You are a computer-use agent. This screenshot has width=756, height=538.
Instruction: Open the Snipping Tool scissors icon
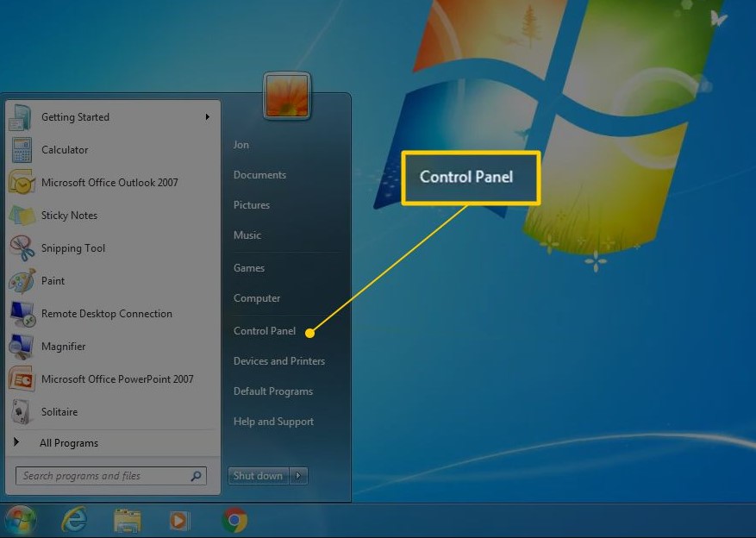pyautogui.click(x=22, y=248)
